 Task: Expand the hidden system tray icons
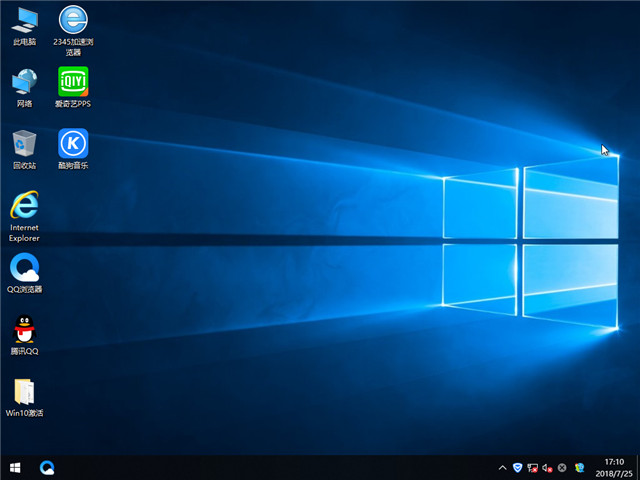point(502,467)
